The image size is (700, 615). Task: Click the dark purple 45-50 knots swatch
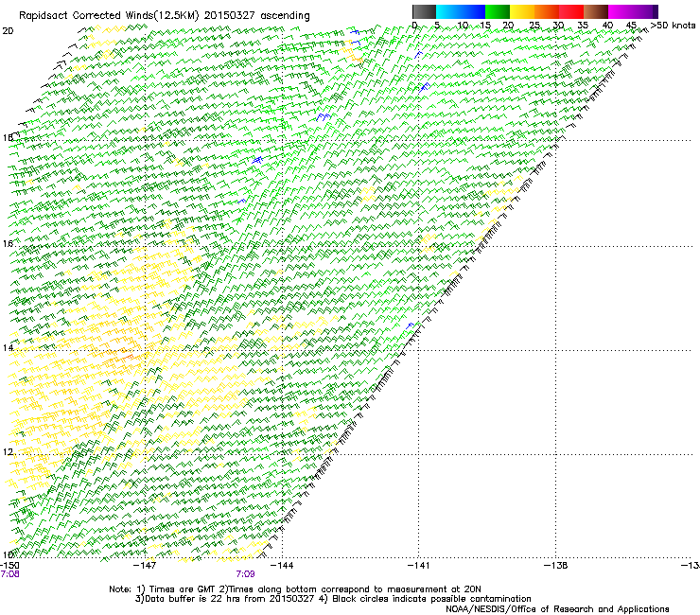(645, 11)
